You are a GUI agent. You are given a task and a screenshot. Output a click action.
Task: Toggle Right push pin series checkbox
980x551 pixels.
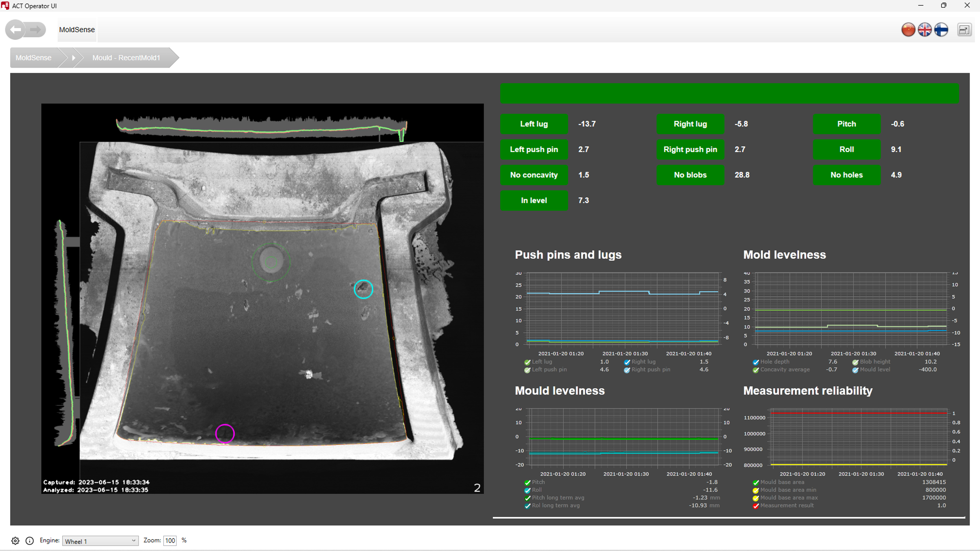click(627, 370)
